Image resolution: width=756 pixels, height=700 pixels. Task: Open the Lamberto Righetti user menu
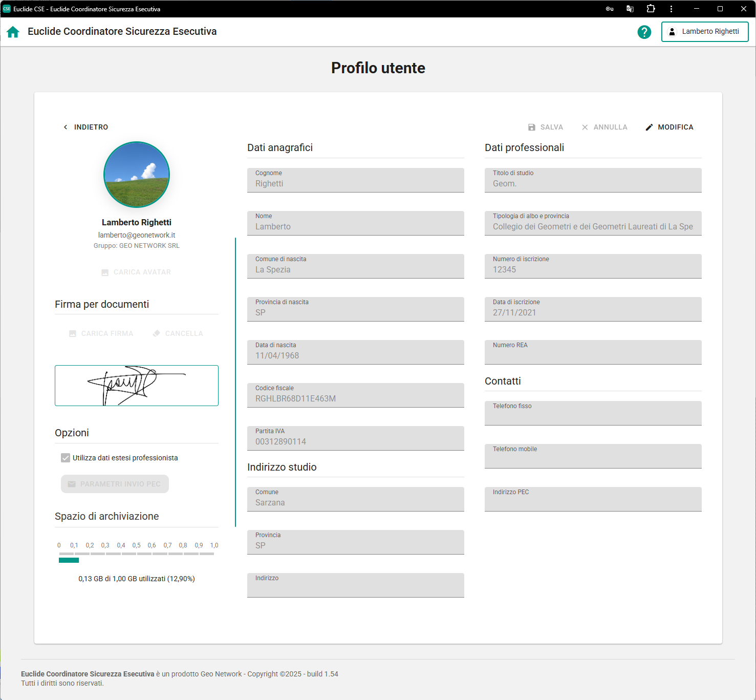click(x=704, y=32)
